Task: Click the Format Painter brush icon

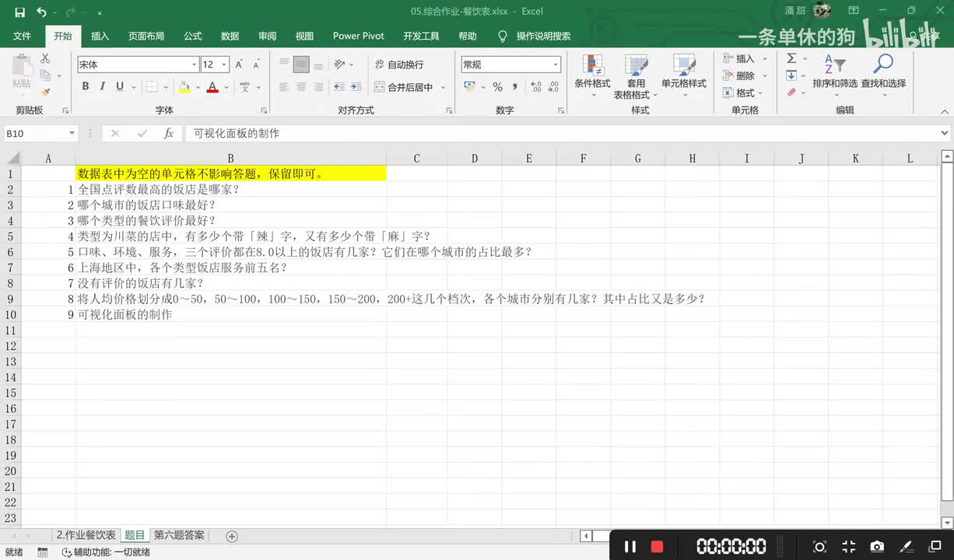Action: (45, 92)
